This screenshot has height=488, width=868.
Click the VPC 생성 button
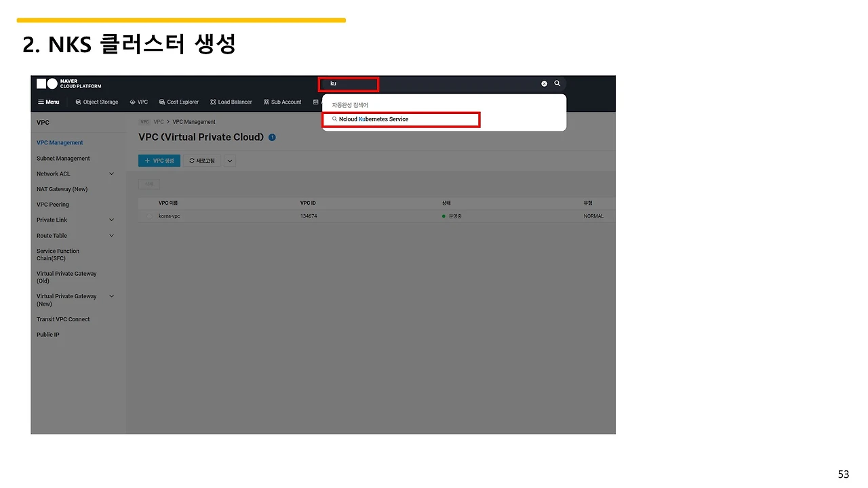(x=159, y=161)
